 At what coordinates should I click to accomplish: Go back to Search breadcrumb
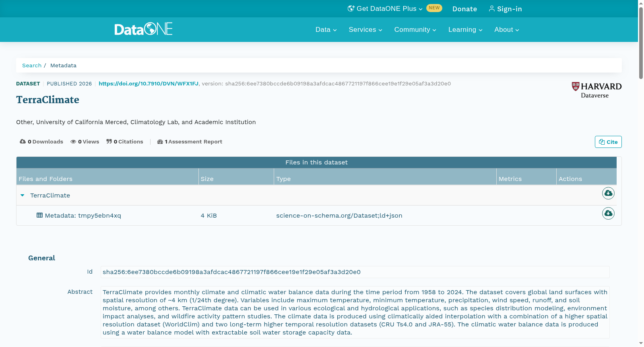(x=32, y=65)
